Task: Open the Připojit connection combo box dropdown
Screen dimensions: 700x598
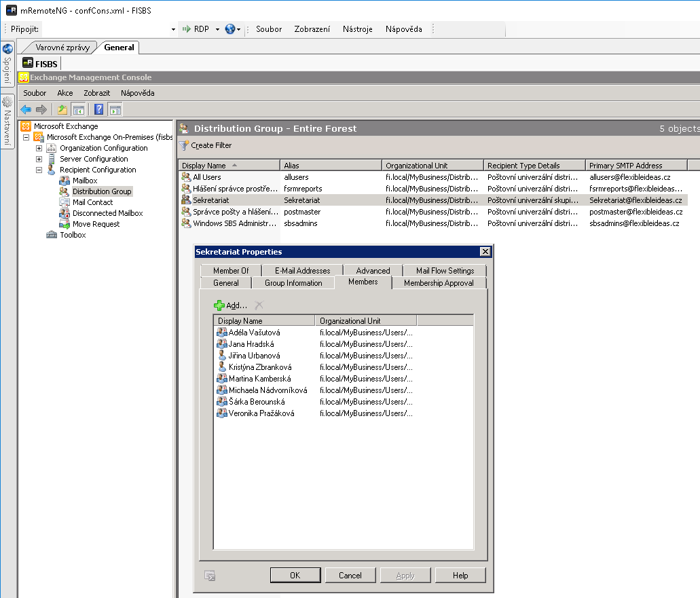Action: coord(173,29)
